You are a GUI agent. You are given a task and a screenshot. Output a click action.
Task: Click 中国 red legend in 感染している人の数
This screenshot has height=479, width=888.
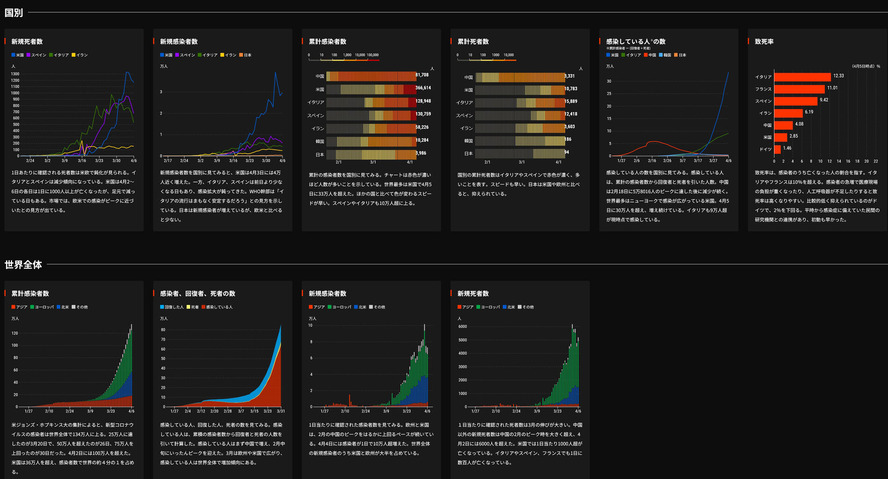[x=650, y=55]
